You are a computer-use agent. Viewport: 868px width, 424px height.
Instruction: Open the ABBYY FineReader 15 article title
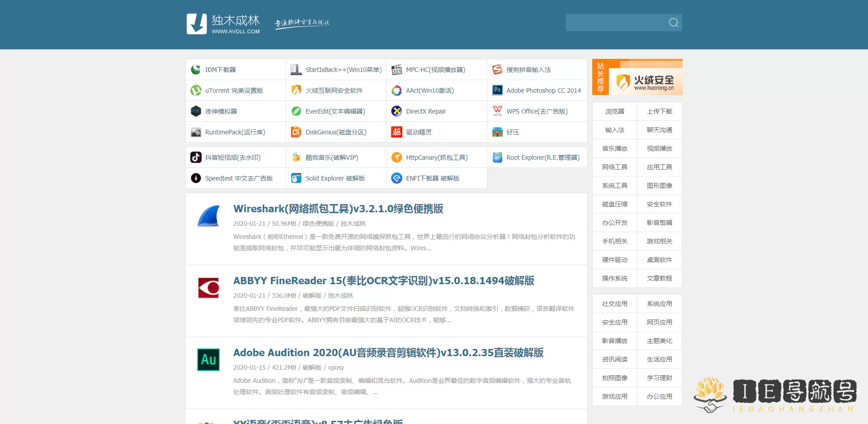383,281
